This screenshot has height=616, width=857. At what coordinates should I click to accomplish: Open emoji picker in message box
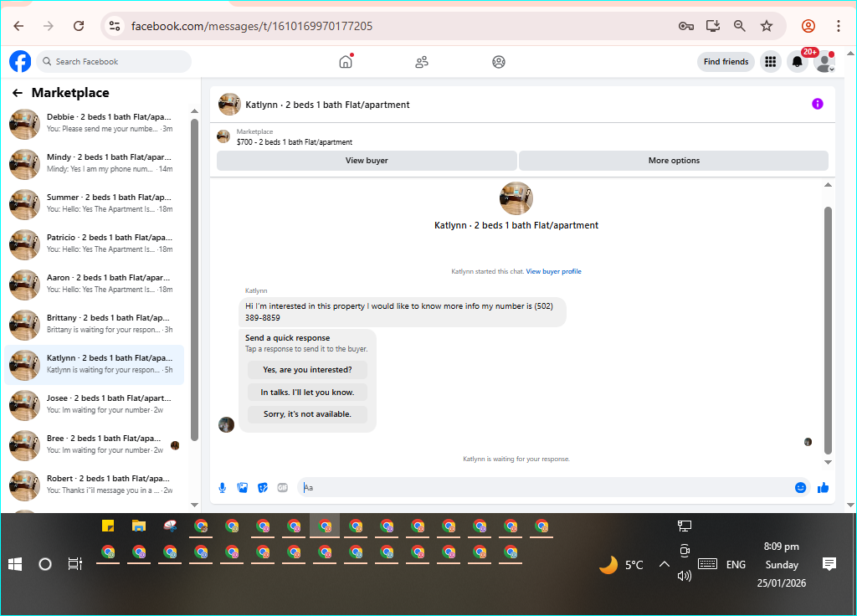pyautogui.click(x=800, y=488)
